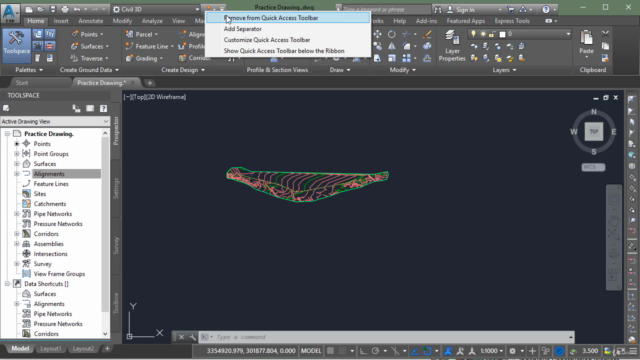This screenshot has width=640, height=360.
Task: Select Alignments in the Prospector tree
Action: coord(49,174)
